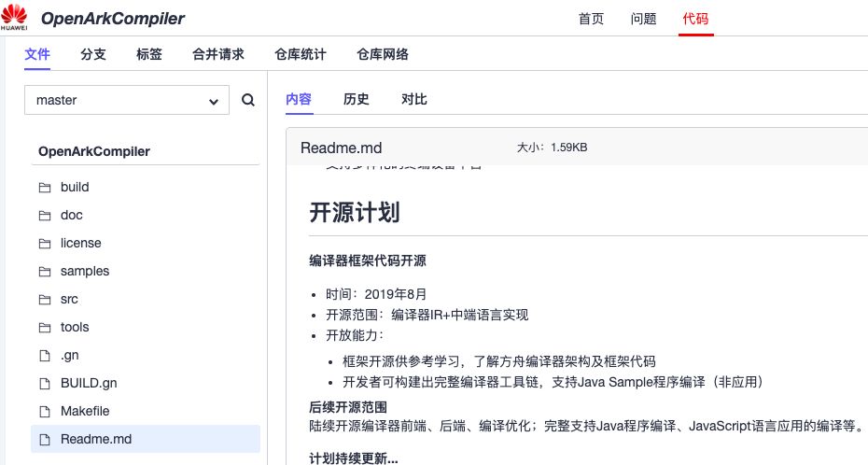868x465 pixels.
Task: Open the src folder
Action: (x=69, y=299)
